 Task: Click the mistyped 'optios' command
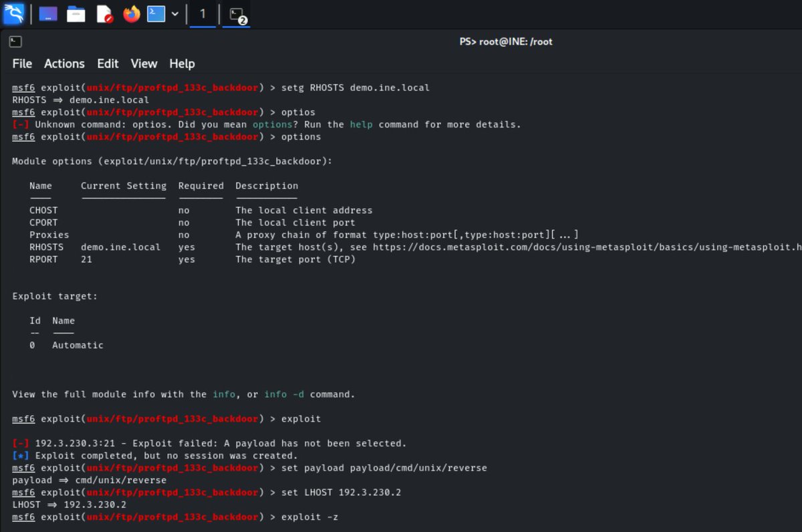[298, 112]
